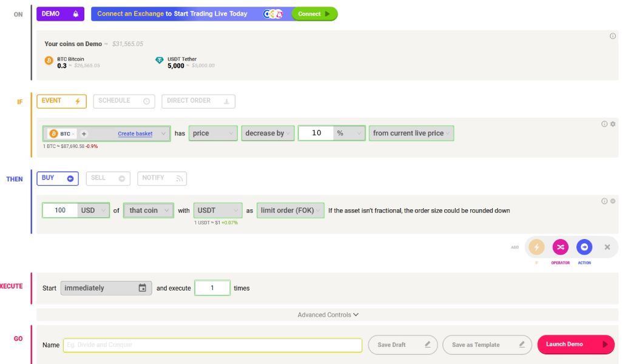Click info icon in THEN action row

604,201
